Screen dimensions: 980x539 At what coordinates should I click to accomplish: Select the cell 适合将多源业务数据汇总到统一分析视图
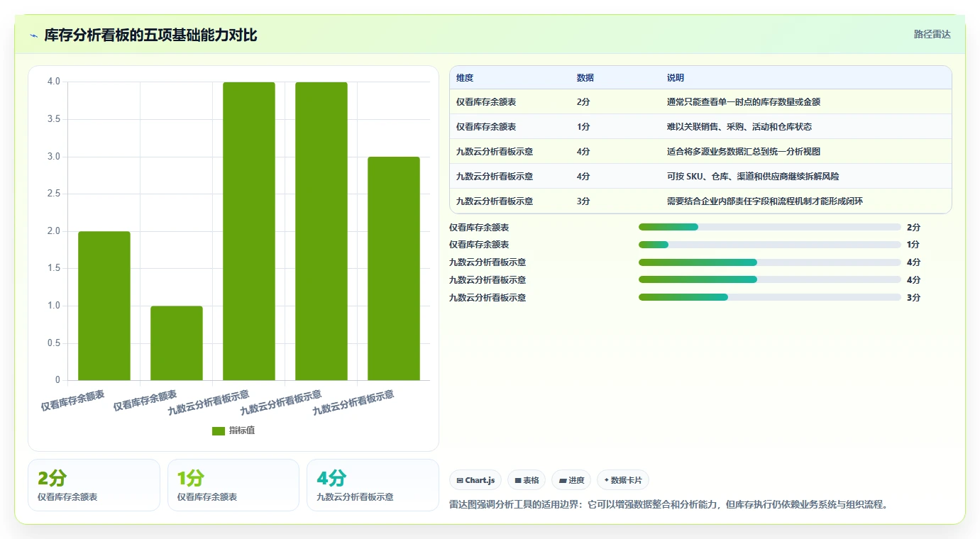[x=744, y=152]
